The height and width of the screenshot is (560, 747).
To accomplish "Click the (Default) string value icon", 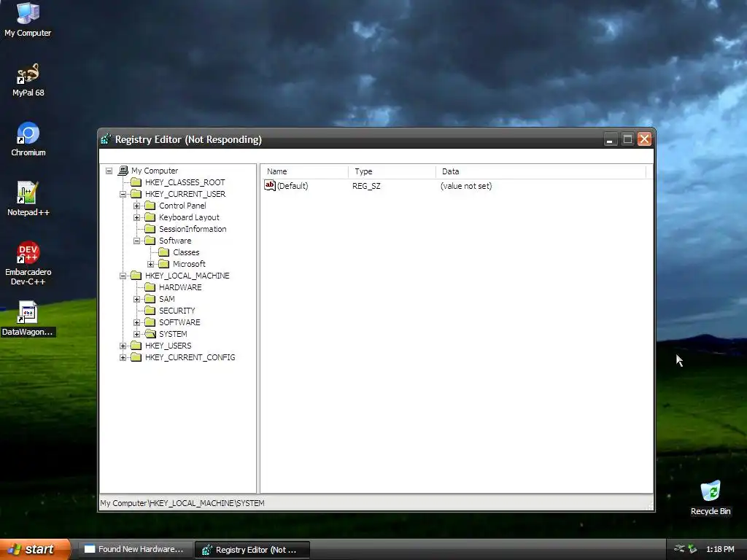I will [270, 185].
